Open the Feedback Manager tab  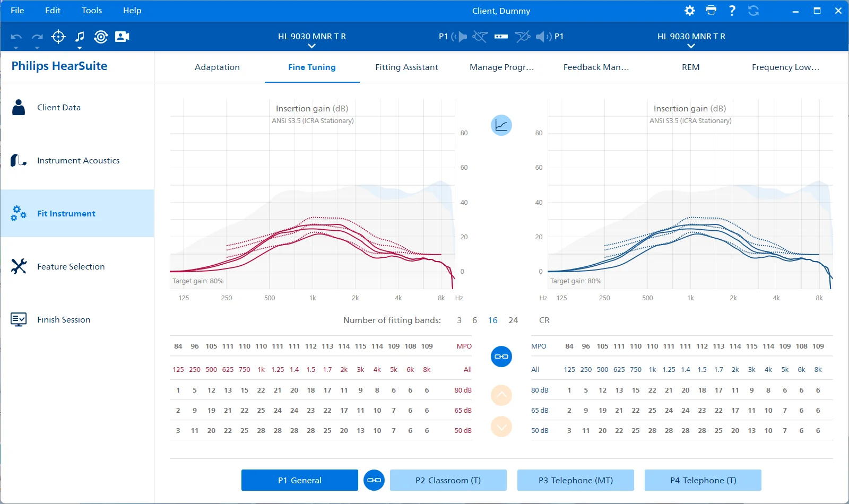coord(596,67)
